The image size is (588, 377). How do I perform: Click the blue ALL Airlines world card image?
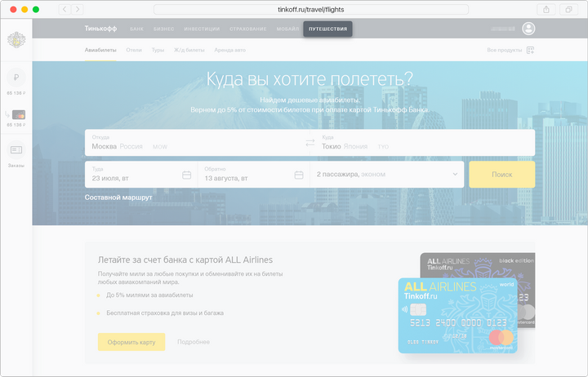tap(457, 316)
